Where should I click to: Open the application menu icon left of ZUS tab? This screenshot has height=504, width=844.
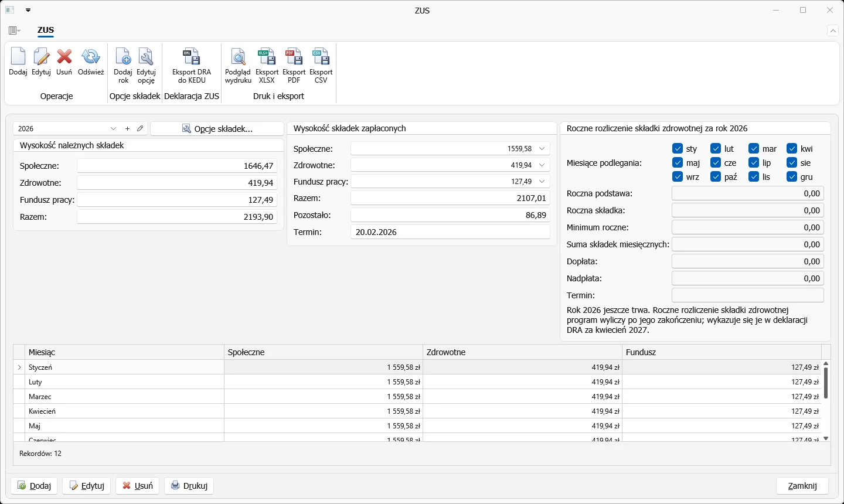(x=15, y=30)
